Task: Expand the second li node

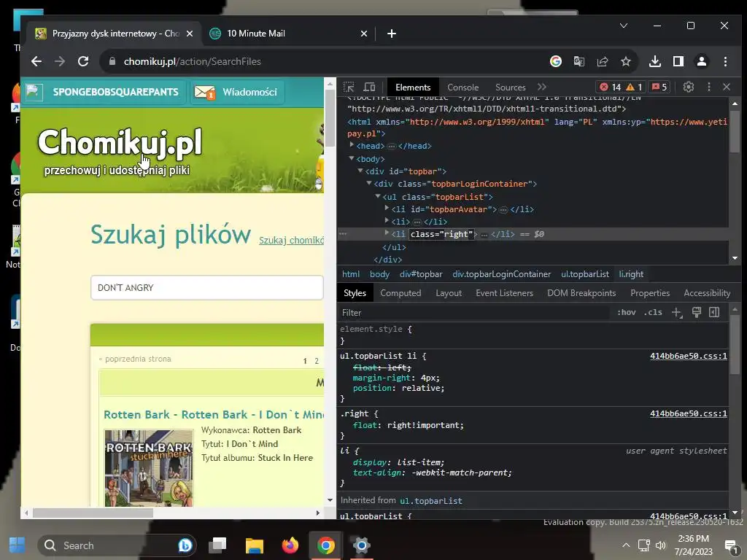Action: (x=387, y=220)
